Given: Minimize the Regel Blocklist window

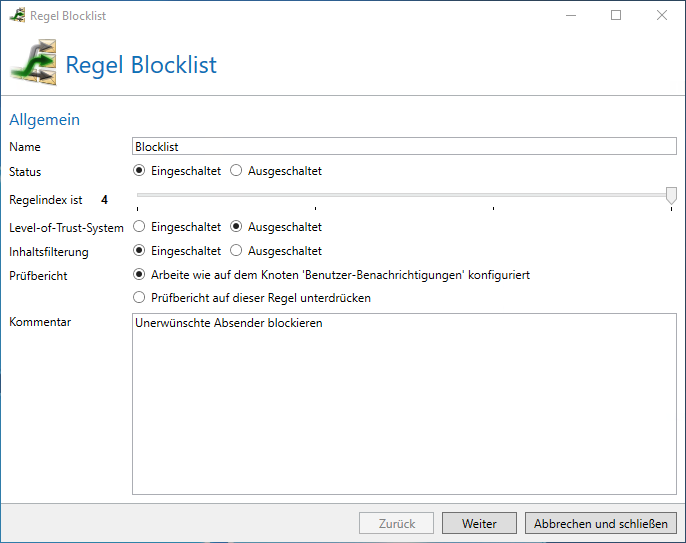Looking at the screenshot, I should point(571,15).
